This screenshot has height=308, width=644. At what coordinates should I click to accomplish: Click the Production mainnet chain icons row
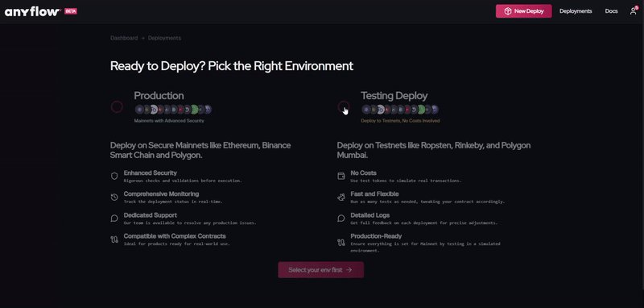(173, 110)
